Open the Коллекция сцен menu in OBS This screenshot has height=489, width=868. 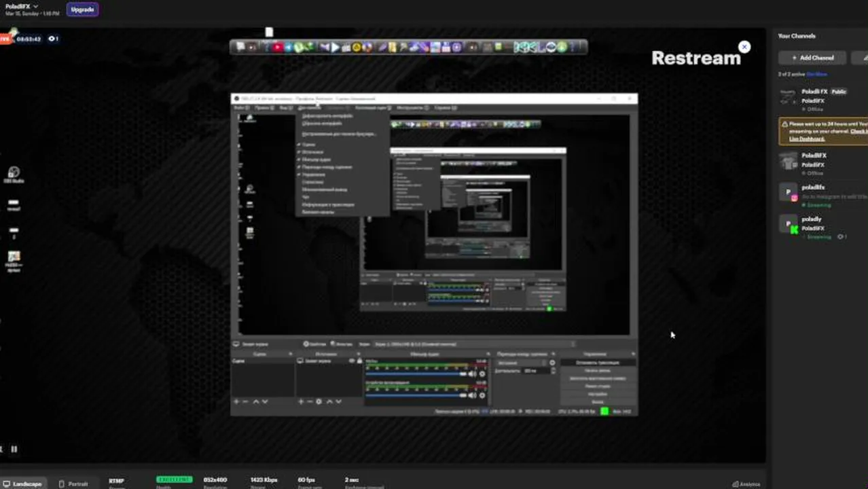[373, 108]
